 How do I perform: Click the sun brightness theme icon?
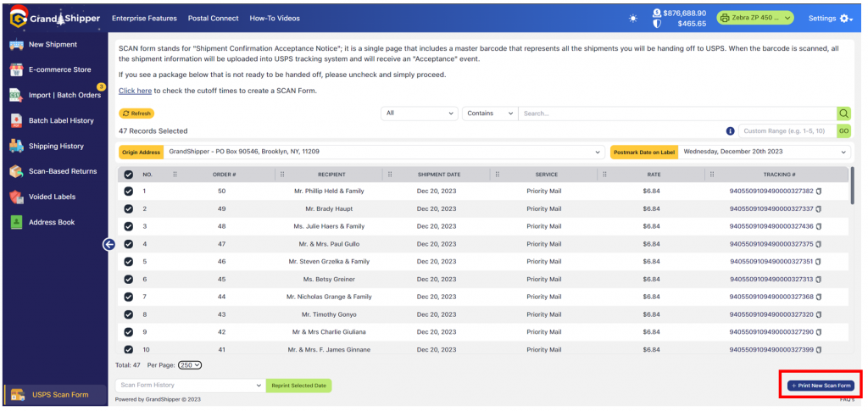633,18
